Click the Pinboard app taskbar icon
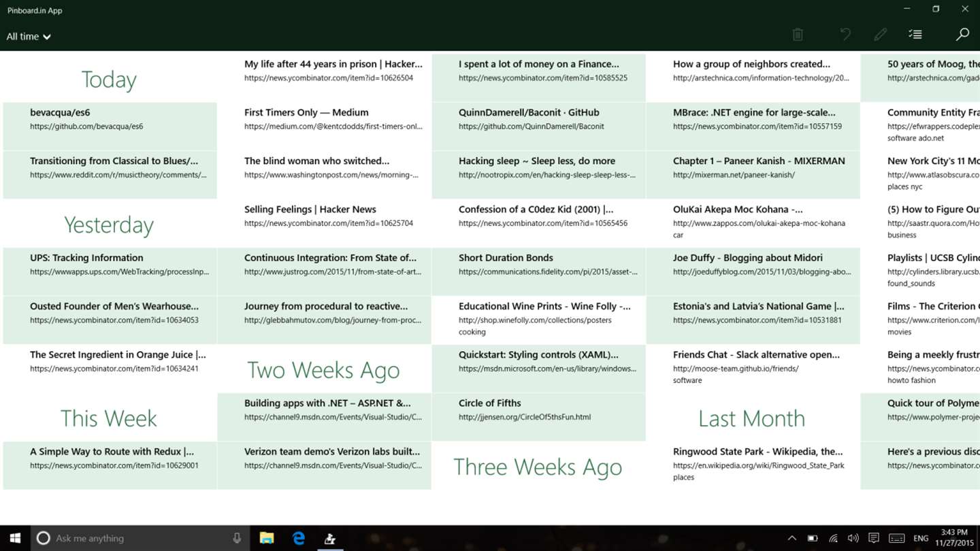The height and width of the screenshot is (551, 980). point(329,538)
